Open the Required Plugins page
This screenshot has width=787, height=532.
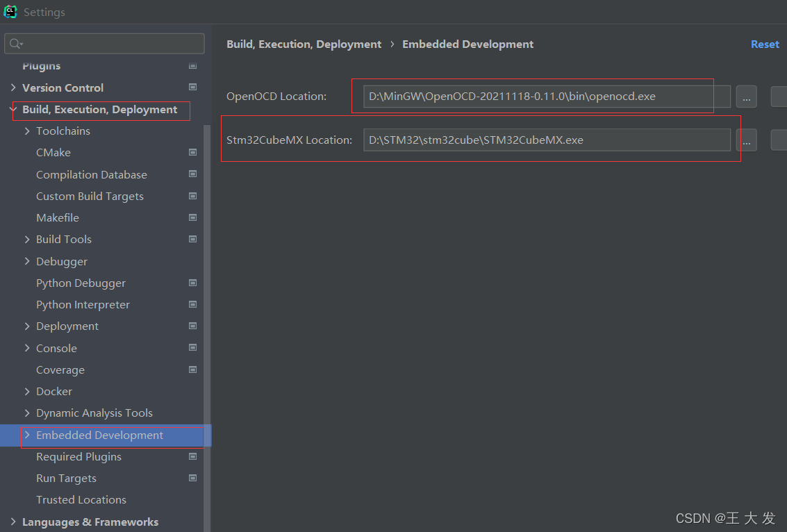pos(78,457)
